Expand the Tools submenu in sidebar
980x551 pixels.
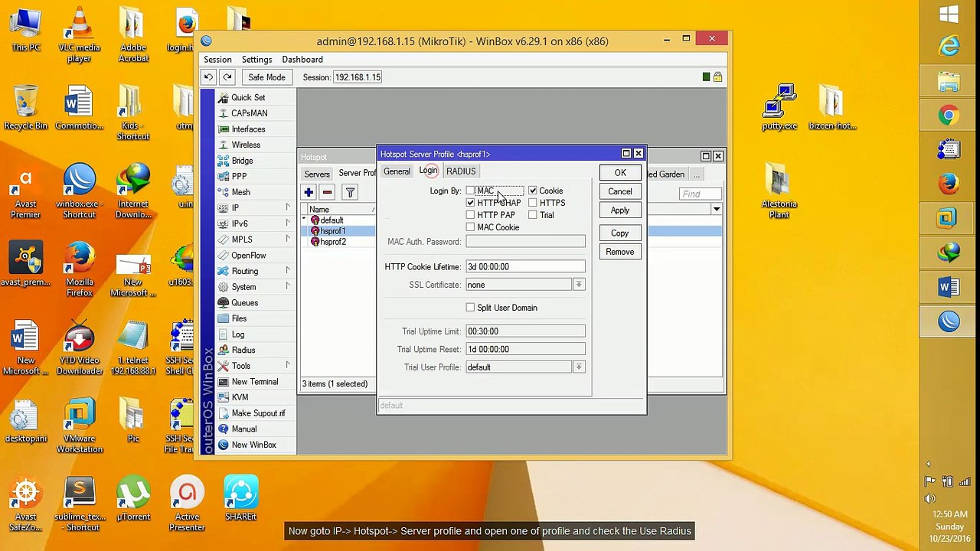click(x=288, y=366)
